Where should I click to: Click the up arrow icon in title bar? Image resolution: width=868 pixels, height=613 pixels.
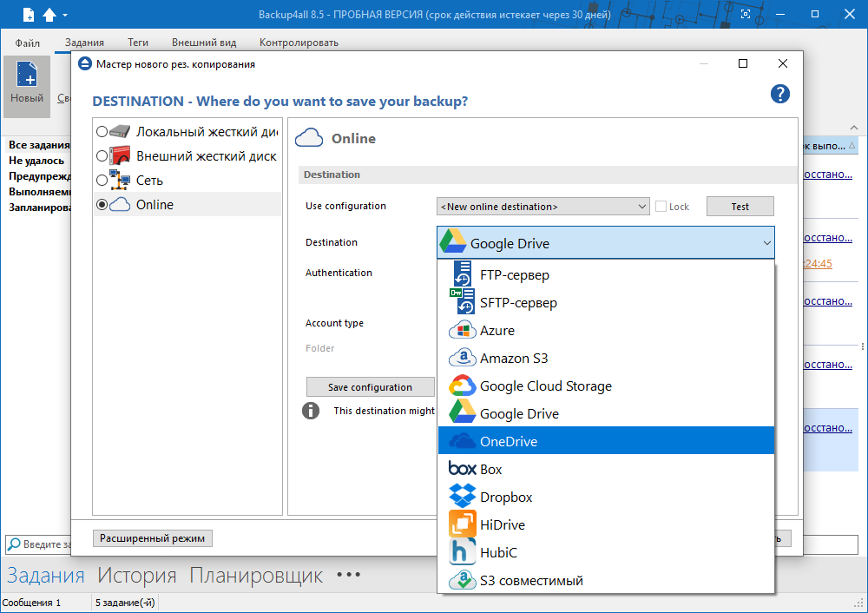pos(49,15)
